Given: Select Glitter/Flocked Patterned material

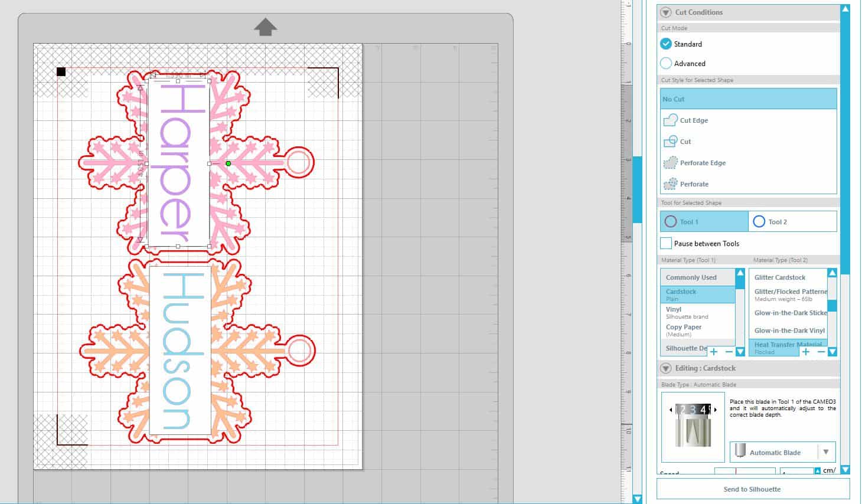Looking at the screenshot, I should click(788, 294).
